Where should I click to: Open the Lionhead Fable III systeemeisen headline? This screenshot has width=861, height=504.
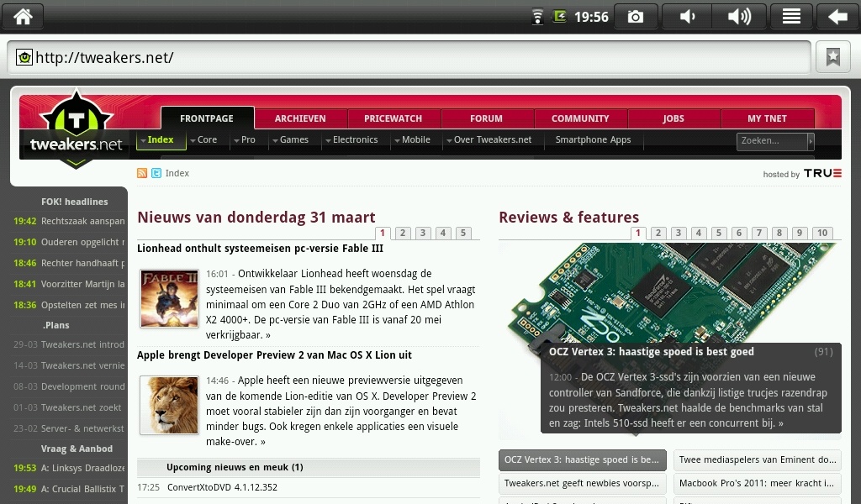pos(261,249)
